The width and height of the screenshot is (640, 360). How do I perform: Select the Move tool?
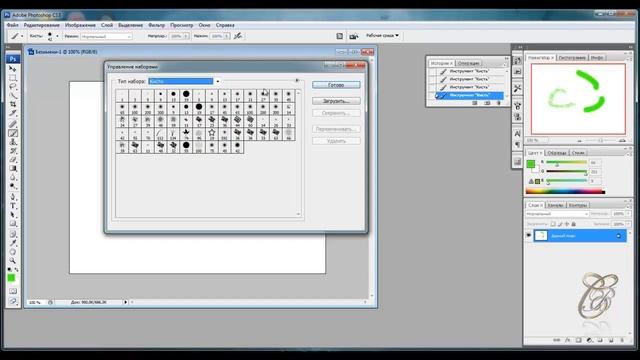coord(13,69)
